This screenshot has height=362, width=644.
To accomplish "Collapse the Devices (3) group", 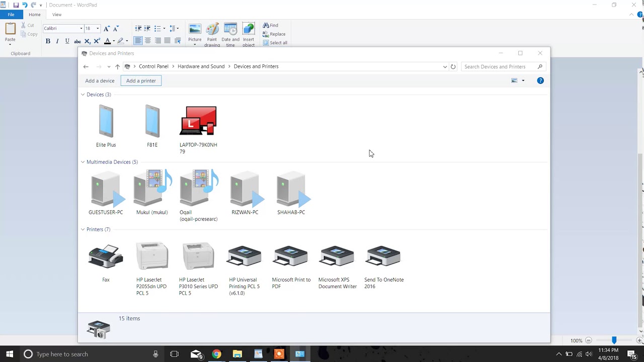I will pos(83,95).
